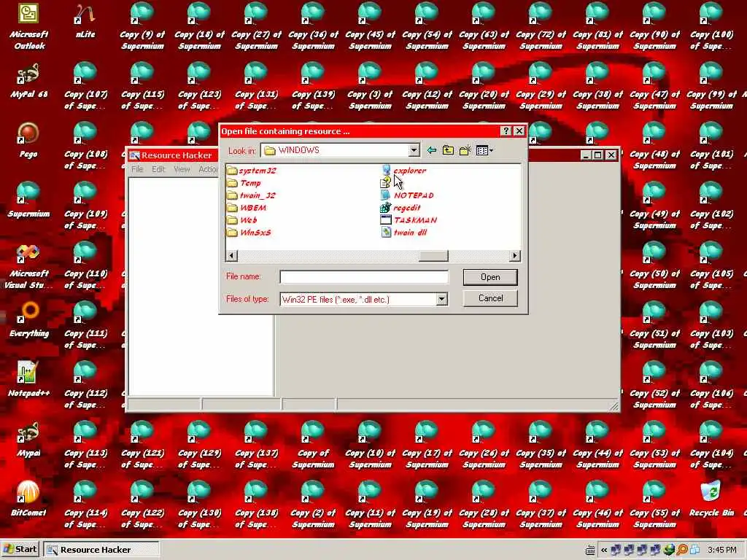Select the TASKMAN file

point(409,220)
